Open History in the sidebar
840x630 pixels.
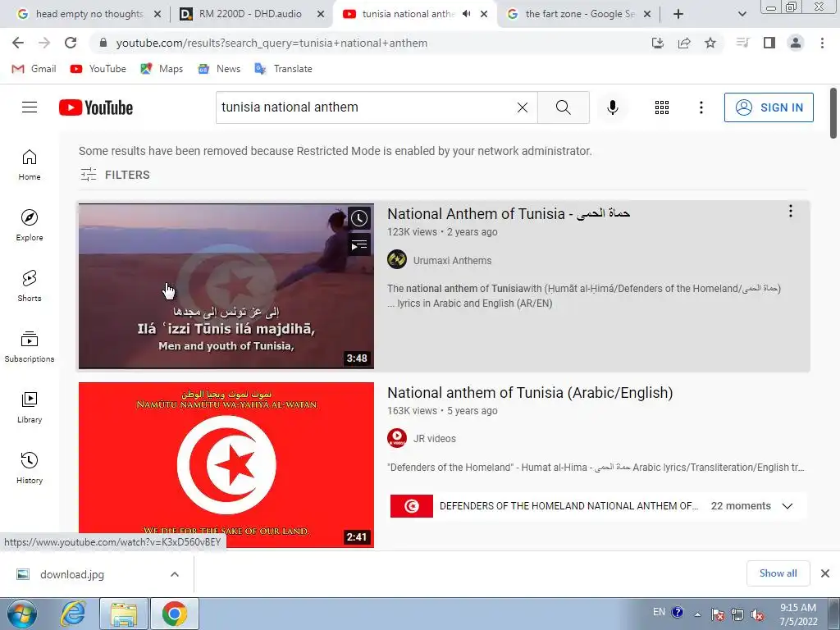point(30,468)
